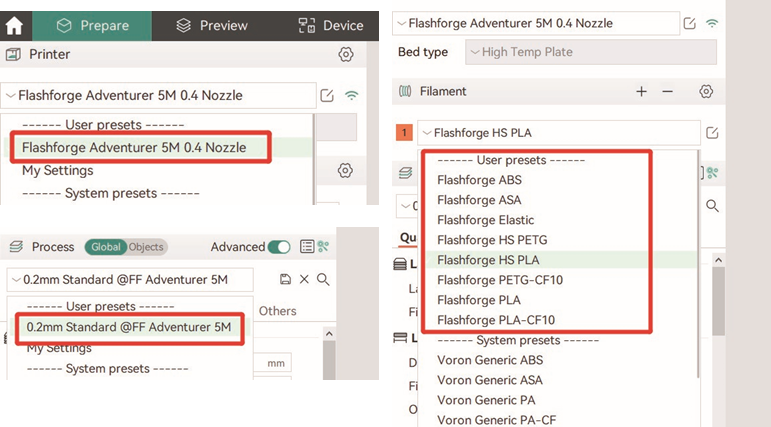Expand the 0.2mm Standard process preset dropdown
This screenshot has height=427, width=771.
point(130,280)
